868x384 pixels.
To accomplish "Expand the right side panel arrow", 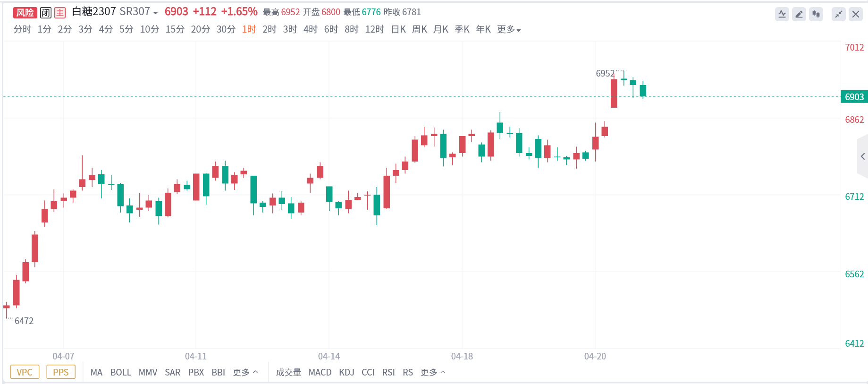I will pyautogui.click(x=862, y=156).
